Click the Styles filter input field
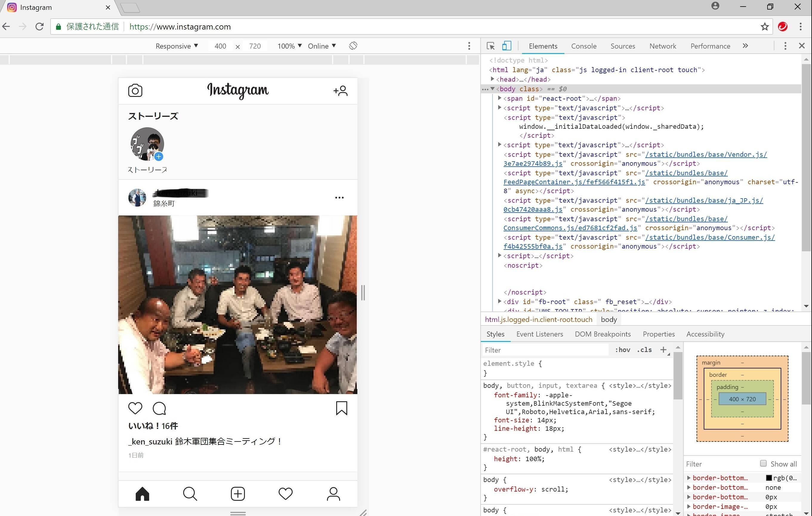 tap(546, 350)
